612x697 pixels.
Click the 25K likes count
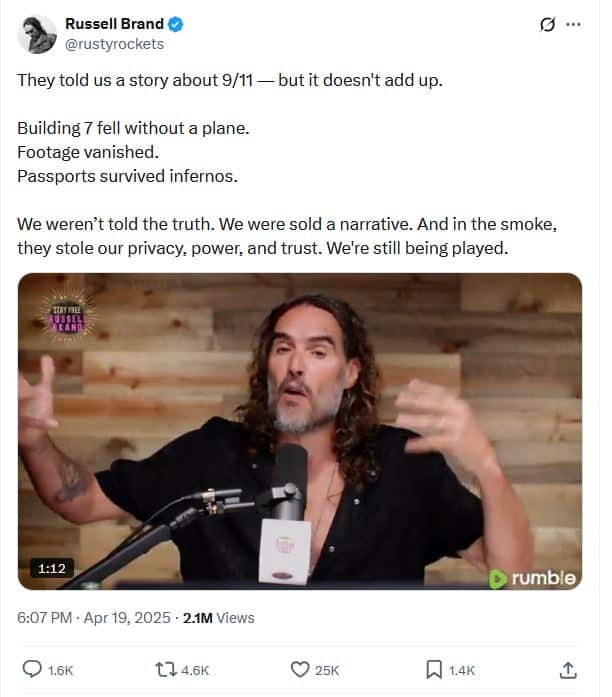pyautogui.click(x=327, y=670)
